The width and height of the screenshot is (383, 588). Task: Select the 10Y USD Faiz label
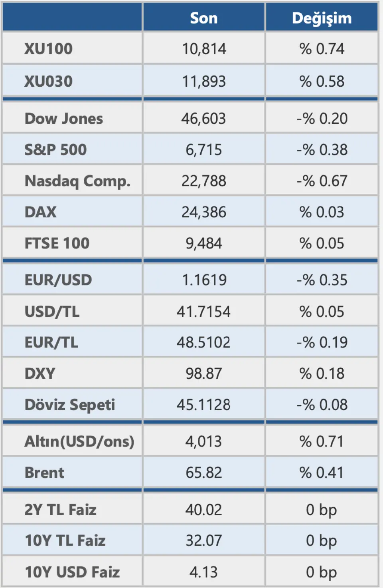(x=72, y=572)
